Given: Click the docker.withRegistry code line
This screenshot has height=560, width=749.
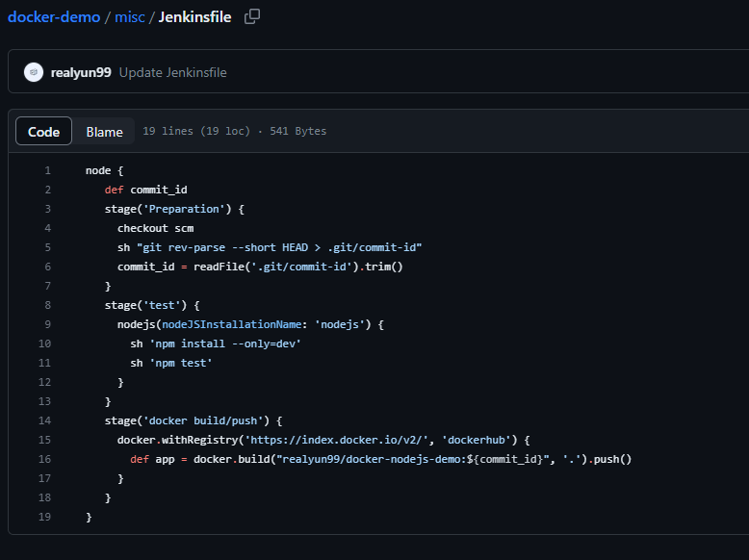Looking at the screenshot, I should (x=323, y=440).
